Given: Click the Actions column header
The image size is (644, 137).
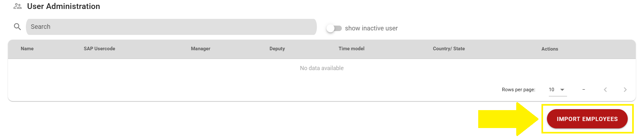Looking at the screenshot, I should (x=549, y=49).
